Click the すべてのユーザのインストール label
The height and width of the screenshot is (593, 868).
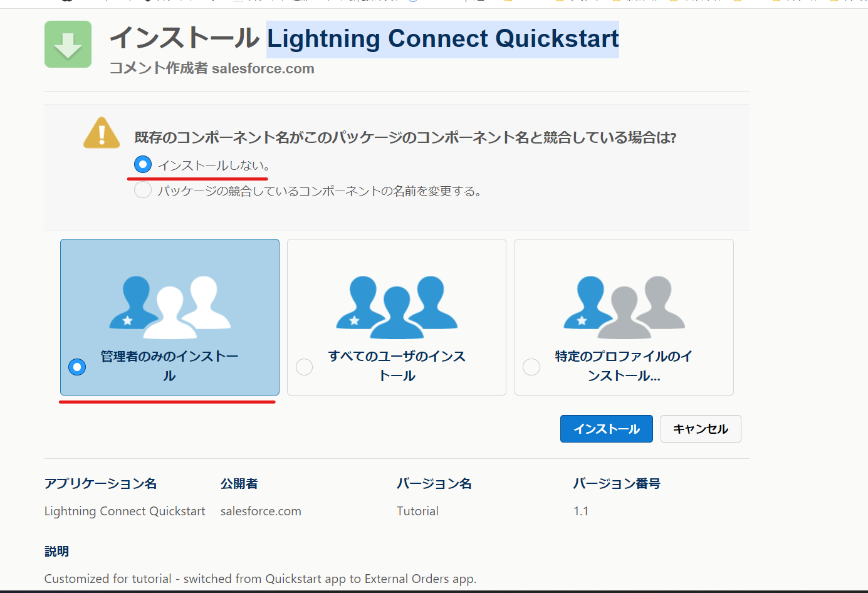[x=397, y=366]
